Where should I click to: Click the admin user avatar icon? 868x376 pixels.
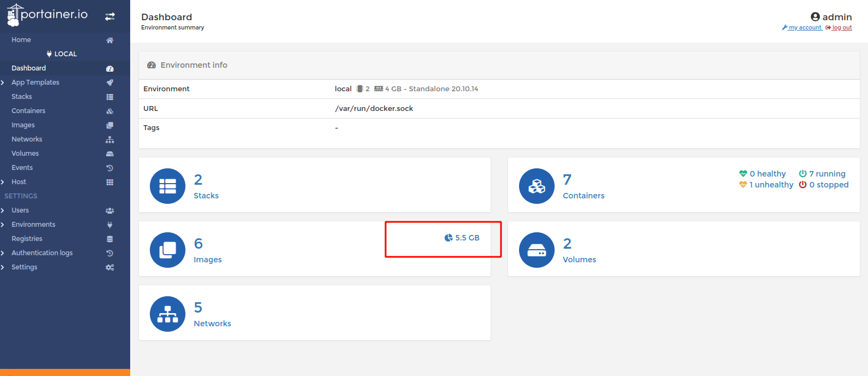[815, 17]
